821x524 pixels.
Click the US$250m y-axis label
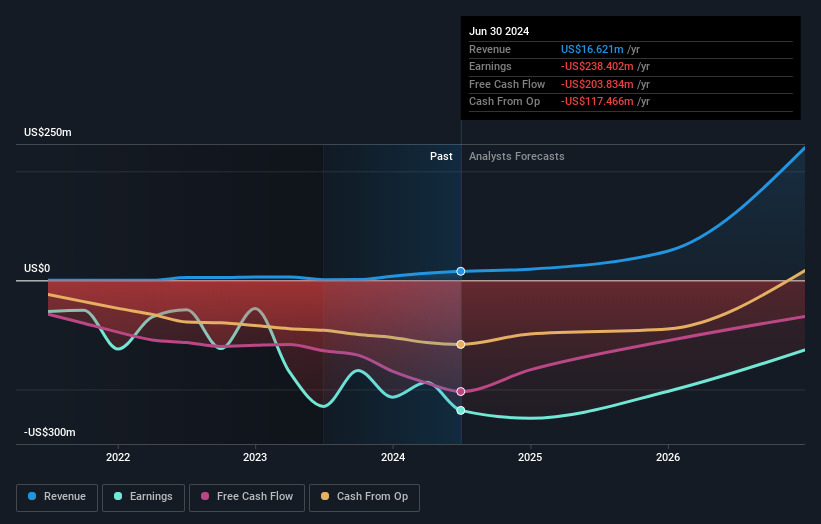pyautogui.click(x=48, y=132)
